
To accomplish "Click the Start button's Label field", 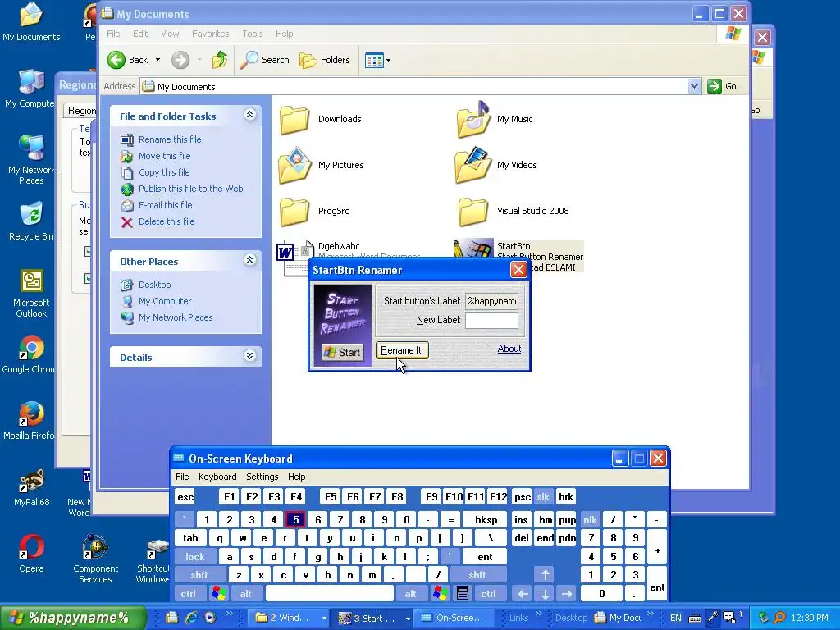I will tap(492, 301).
